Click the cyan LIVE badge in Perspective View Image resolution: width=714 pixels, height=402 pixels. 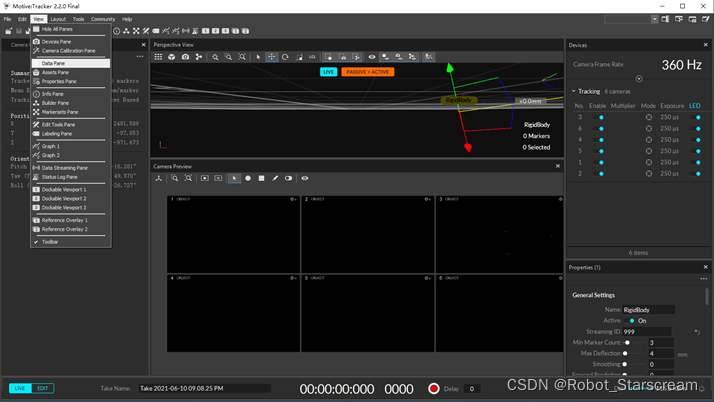click(328, 72)
